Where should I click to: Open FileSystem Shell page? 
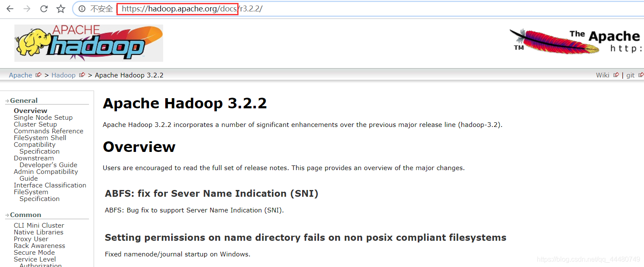click(40, 138)
